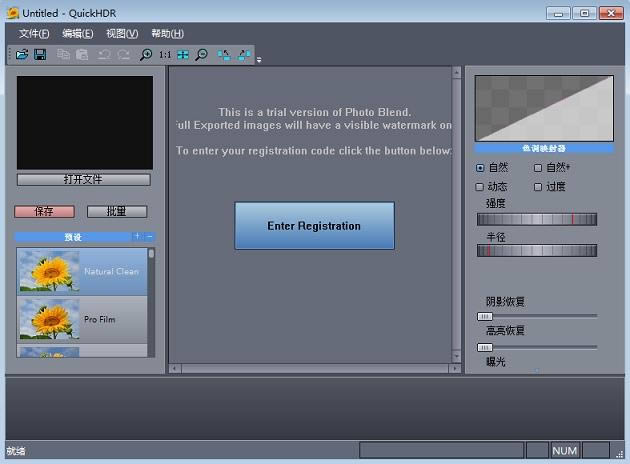Click the red 保存 button

coord(44,211)
